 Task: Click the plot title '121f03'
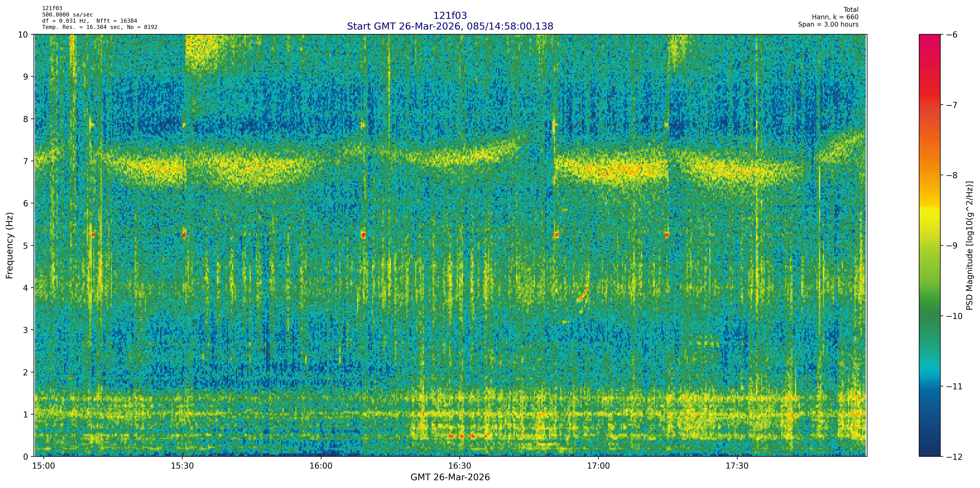pos(450,16)
